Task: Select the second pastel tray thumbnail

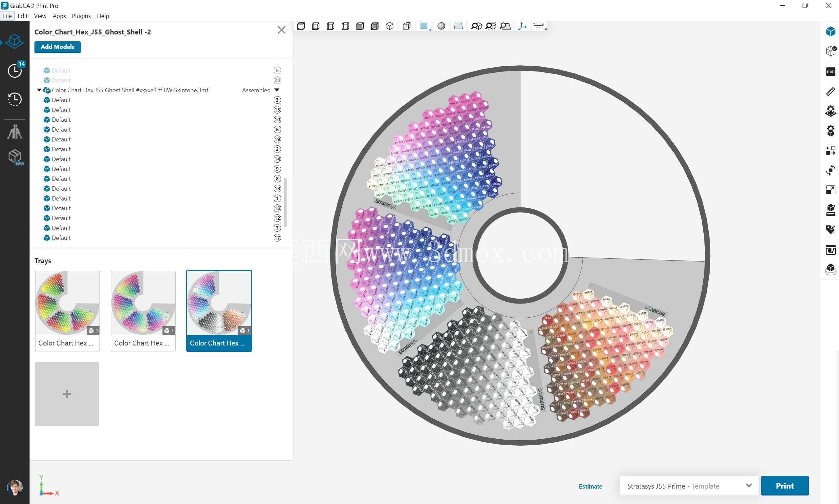Action: click(143, 311)
